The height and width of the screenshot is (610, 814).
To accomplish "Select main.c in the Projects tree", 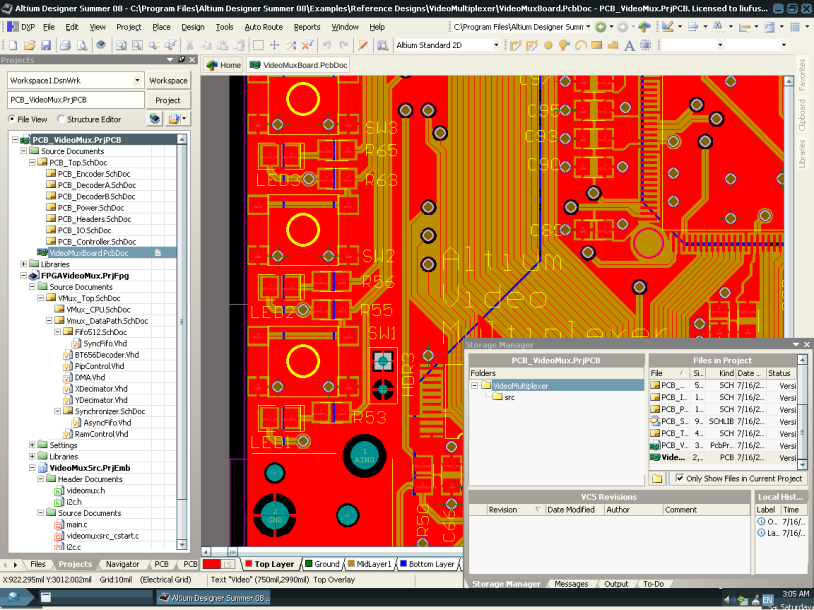I will pos(77,524).
